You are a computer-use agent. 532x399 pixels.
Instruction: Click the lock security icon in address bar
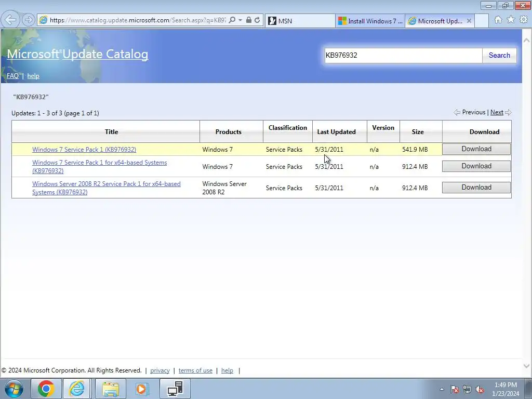point(249,20)
